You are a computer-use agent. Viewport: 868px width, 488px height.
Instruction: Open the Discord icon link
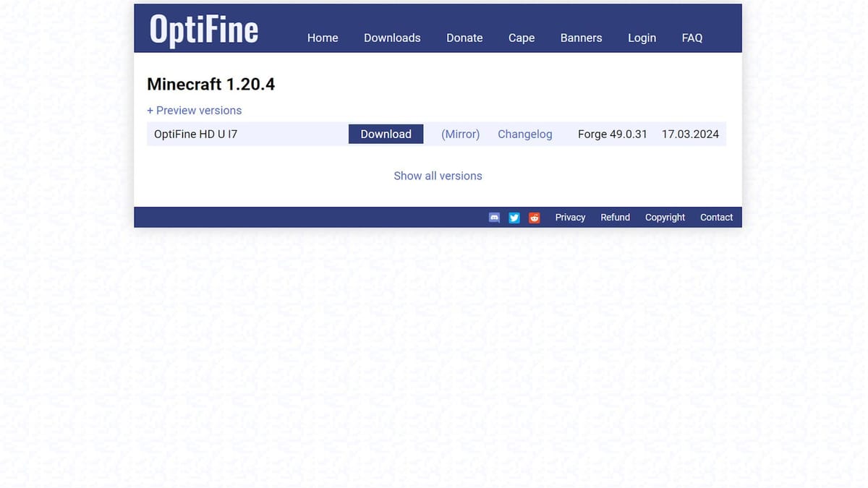[x=494, y=218]
